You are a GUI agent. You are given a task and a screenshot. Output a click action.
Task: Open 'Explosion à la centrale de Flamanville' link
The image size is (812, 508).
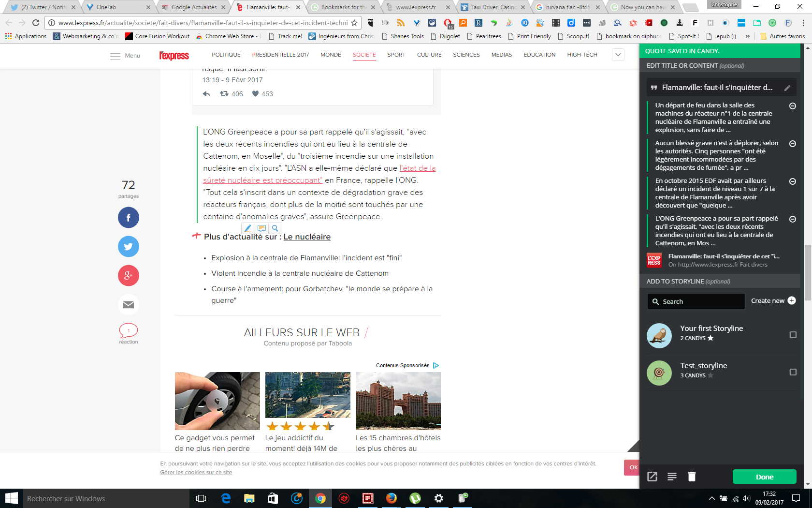[306, 258]
